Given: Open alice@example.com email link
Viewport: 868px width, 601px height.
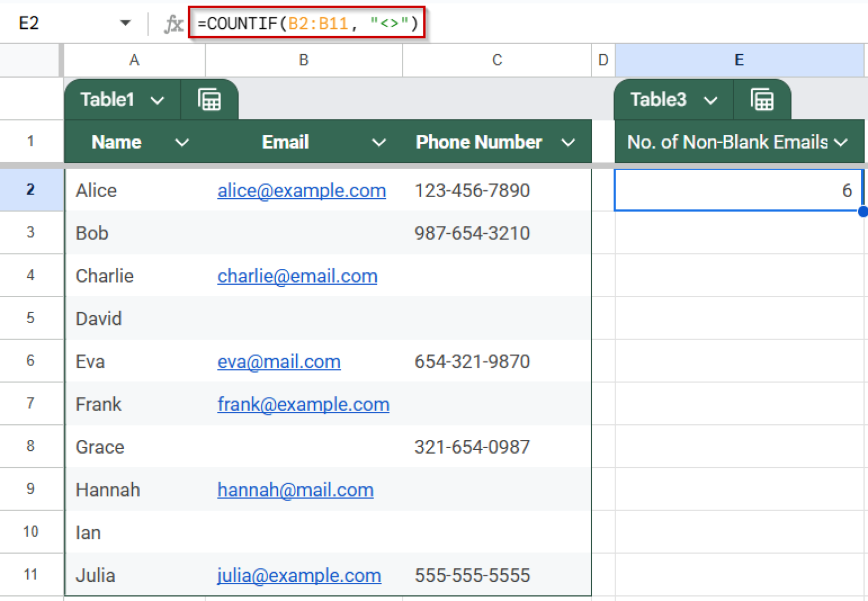Looking at the screenshot, I should pyautogui.click(x=301, y=190).
